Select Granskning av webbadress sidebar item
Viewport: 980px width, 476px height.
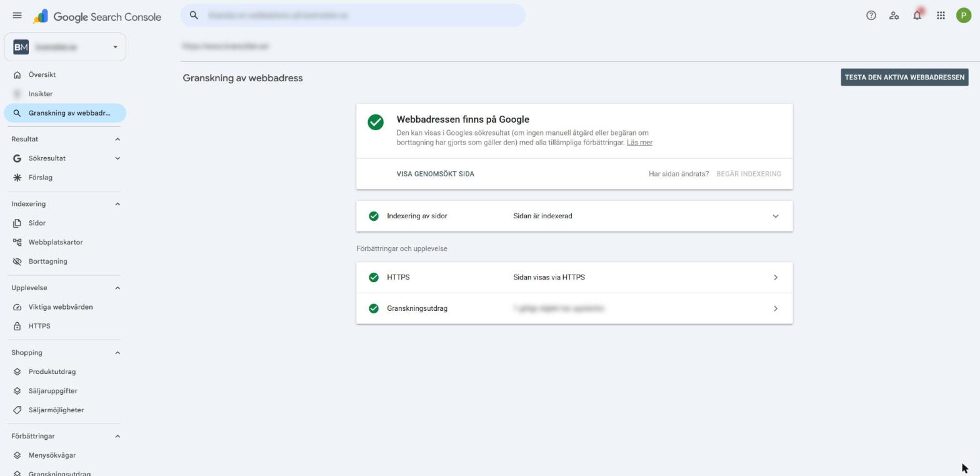point(65,113)
